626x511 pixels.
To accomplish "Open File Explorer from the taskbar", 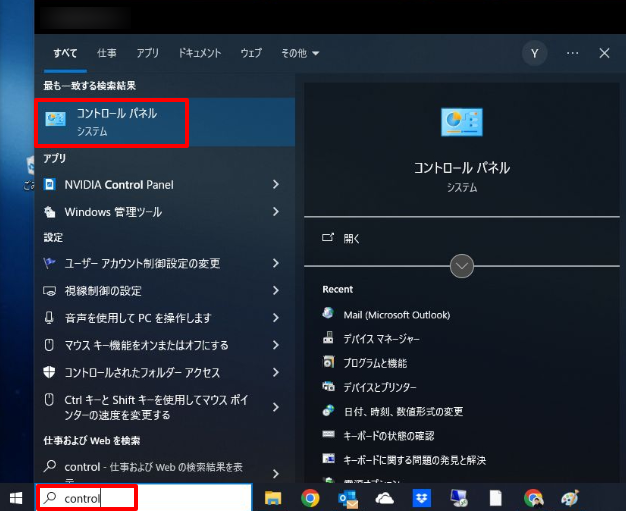I will coord(273,498).
